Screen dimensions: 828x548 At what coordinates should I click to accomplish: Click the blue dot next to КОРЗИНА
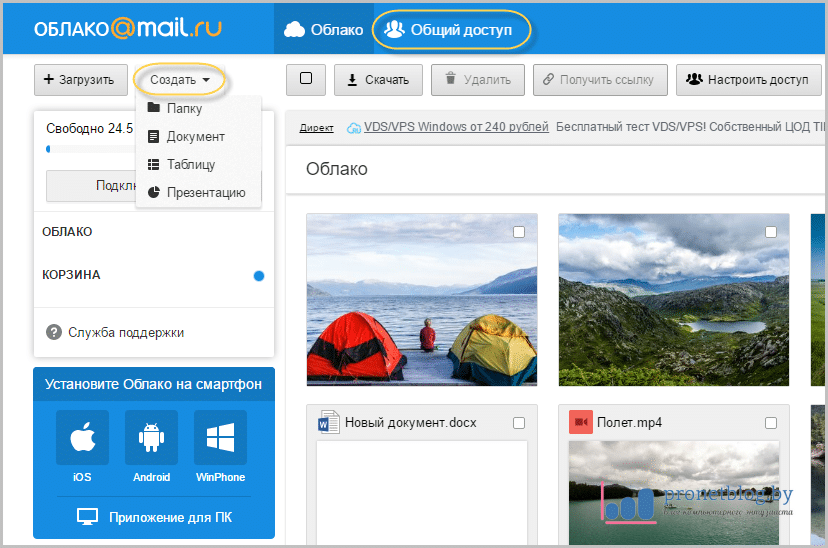click(259, 276)
